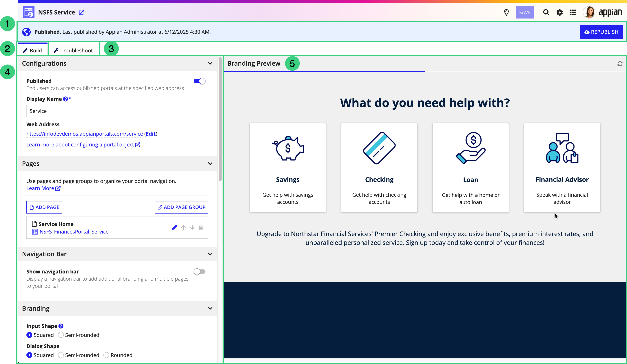Select Semi-rounded for Dialog Shape
Screen dimensions: 627x364
click(61, 355)
